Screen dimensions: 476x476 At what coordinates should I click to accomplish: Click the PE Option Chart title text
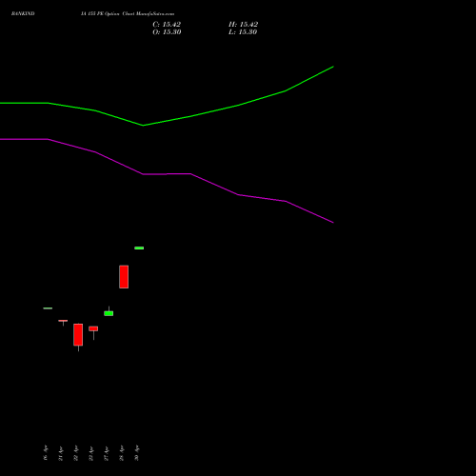[127, 13]
